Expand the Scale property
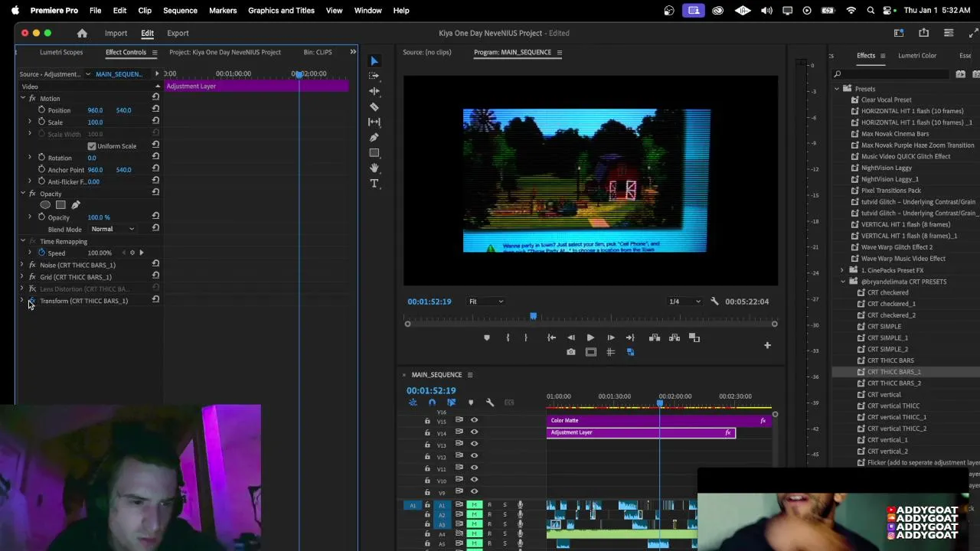The width and height of the screenshot is (980, 551). [x=30, y=122]
